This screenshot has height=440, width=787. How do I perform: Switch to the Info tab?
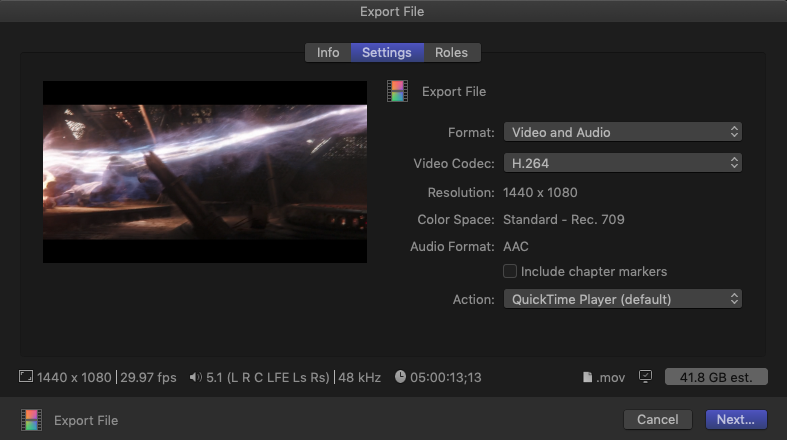point(328,52)
